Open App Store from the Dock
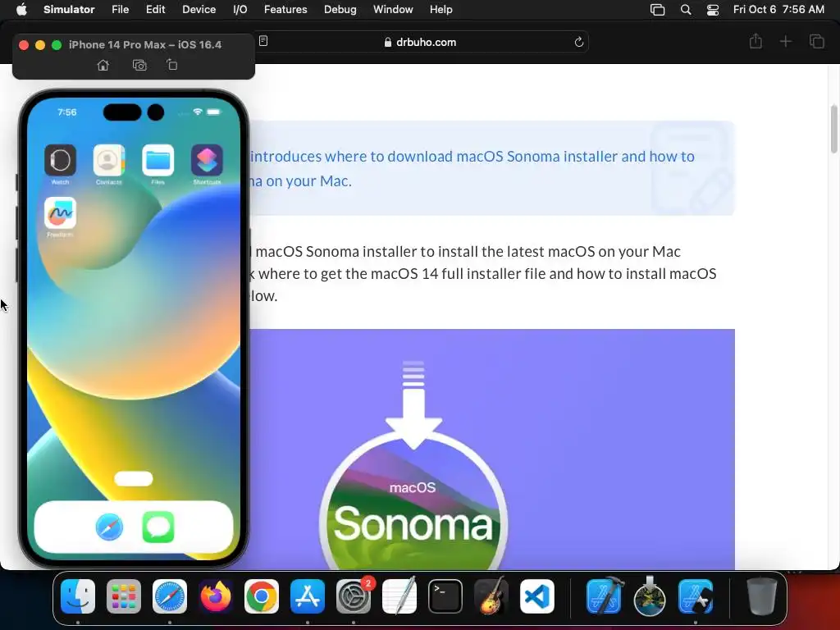 click(308, 596)
